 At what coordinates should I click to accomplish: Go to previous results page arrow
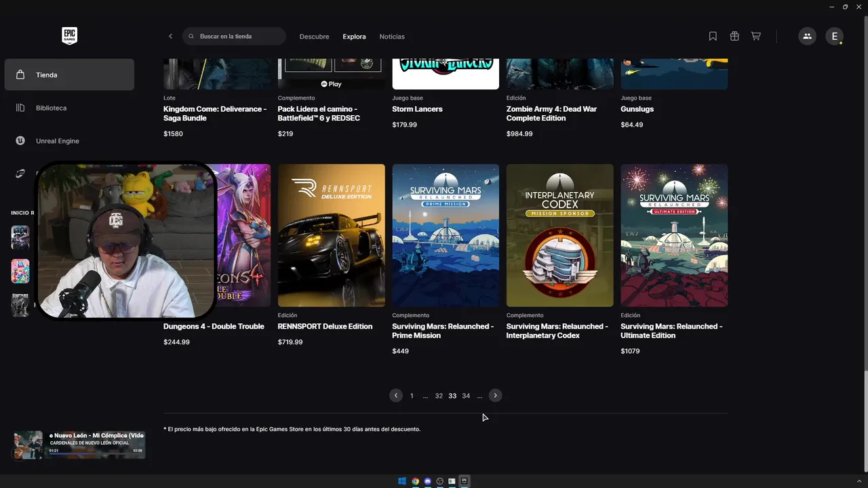click(396, 396)
